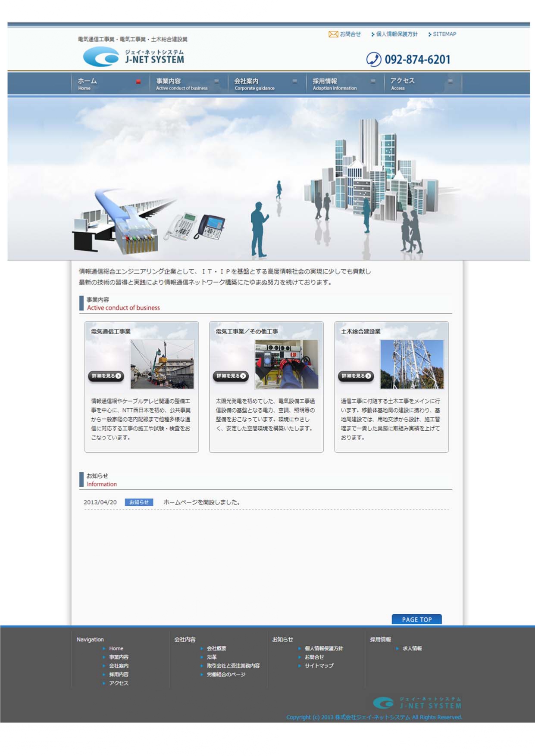Screen dimensions: 535x756
Task: Open the 個人情報保護方針 header link
Action: (396, 34)
